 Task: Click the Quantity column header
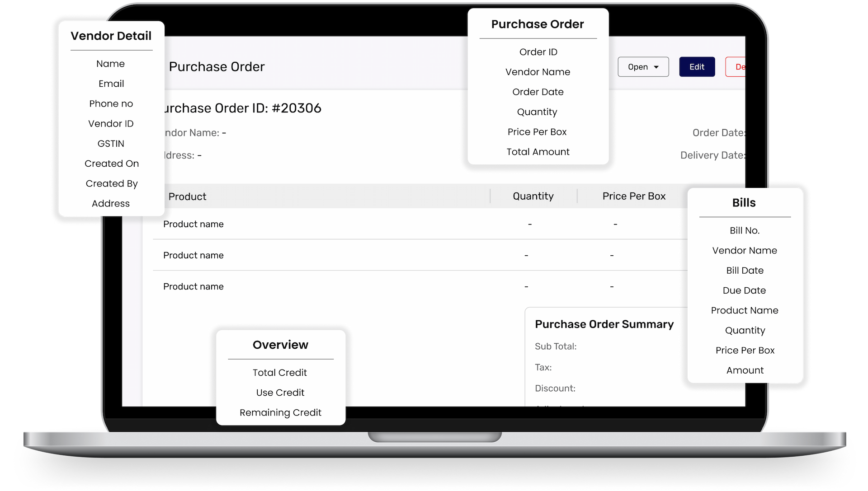[x=533, y=196]
